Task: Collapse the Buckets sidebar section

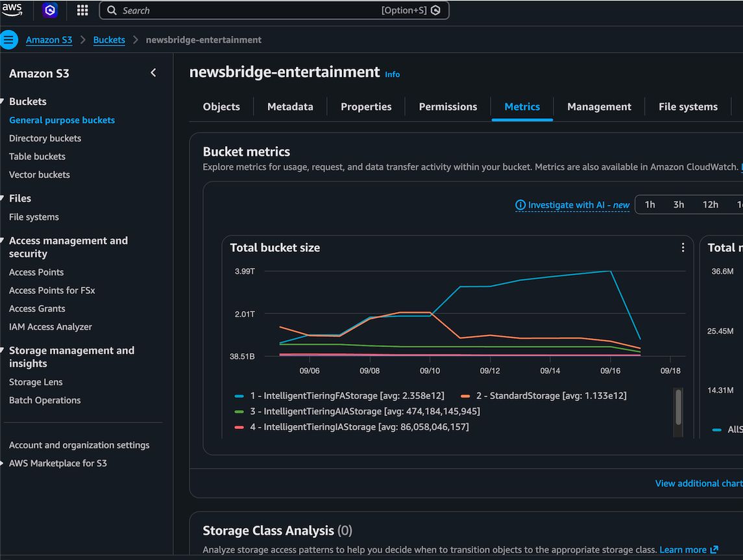Action: [3, 101]
